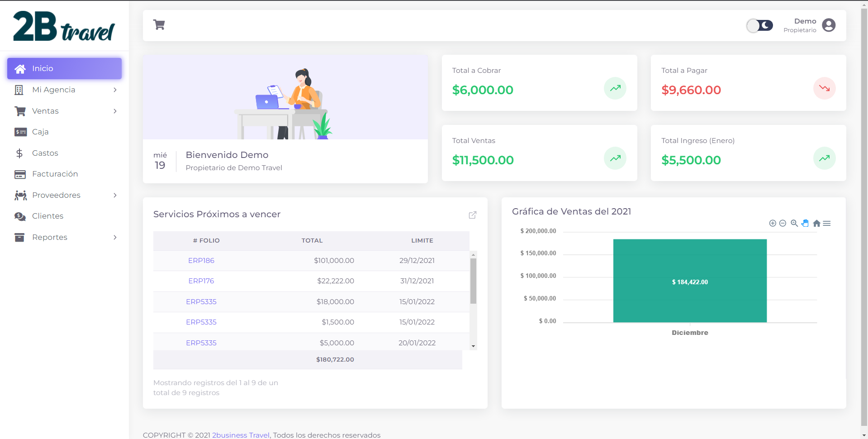The image size is (868, 439).
Task: Open the Demo user avatar menu
Action: pyautogui.click(x=829, y=25)
